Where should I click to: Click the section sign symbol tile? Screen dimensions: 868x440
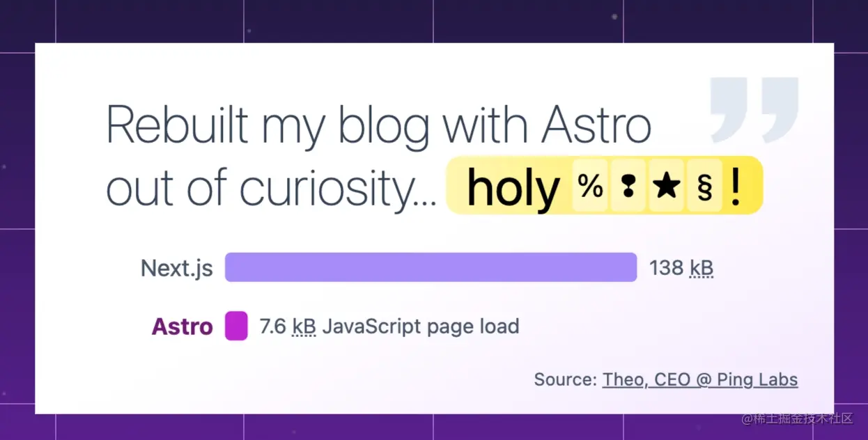(705, 187)
